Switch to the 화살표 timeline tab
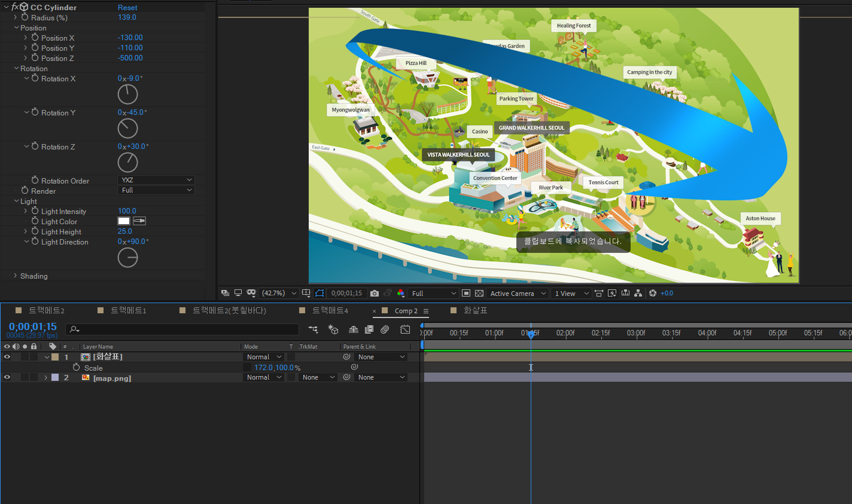Screen dimensions: 852x504 pos(475,310)
